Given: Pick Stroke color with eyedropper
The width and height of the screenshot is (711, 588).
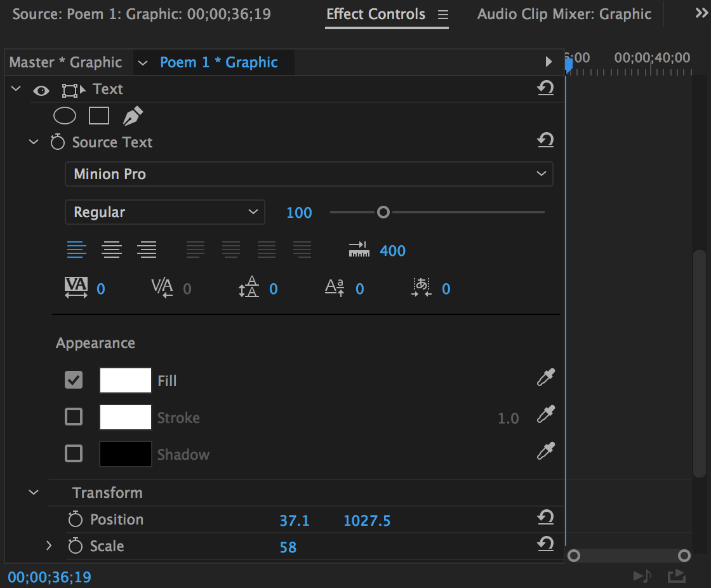Looking at the screenshot, I should coord(546,414).
